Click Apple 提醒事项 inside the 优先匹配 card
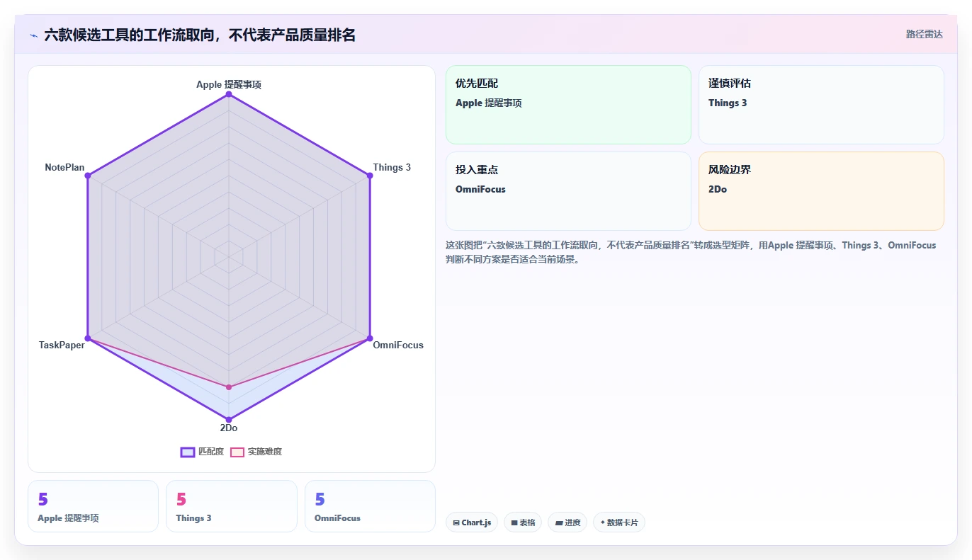Image resolution: width=972 pixels, height=560 pixels. point(489,103)
